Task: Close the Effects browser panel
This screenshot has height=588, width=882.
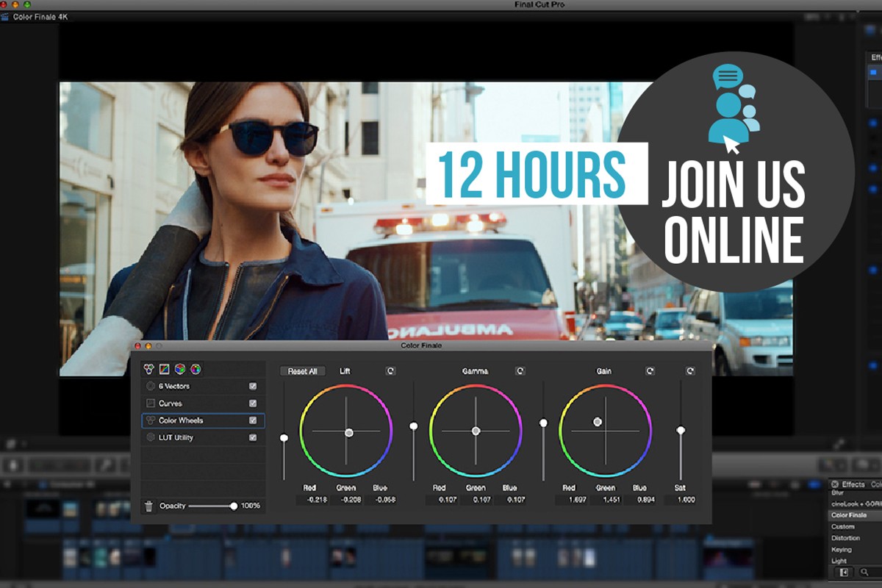Action: point(835,484)
